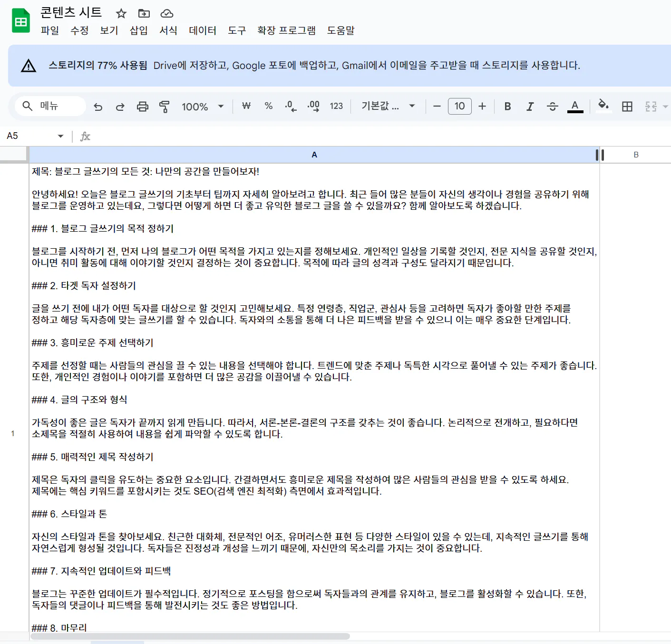The height and width of the screenshot is (644, 671).
Task: Apply won currency format
Action: coord(246,106)
